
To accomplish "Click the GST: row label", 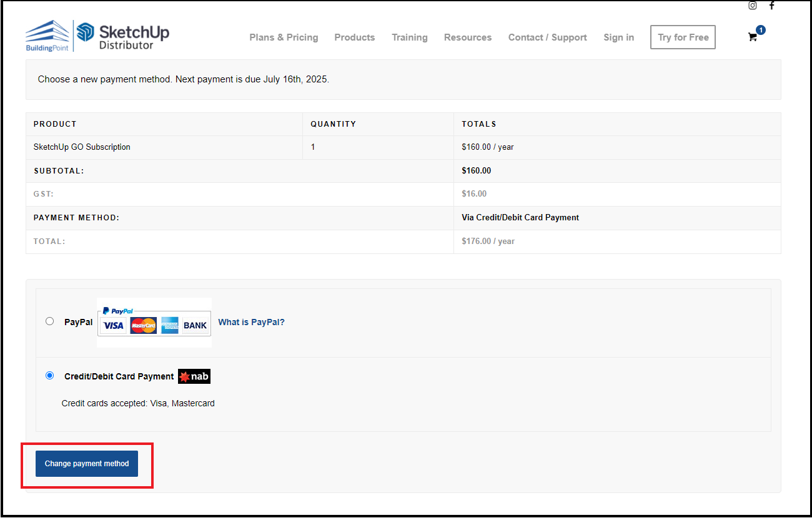I will tap(44, 194).
